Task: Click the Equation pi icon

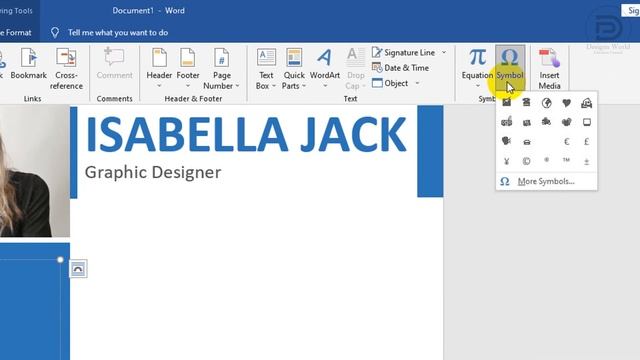Action: pyautogui.click(x=477, y=58)
